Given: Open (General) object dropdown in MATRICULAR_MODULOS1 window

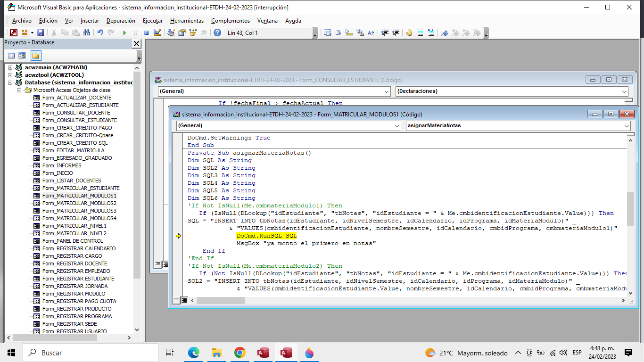Looking at the screenshot, I should coord(397,126).
